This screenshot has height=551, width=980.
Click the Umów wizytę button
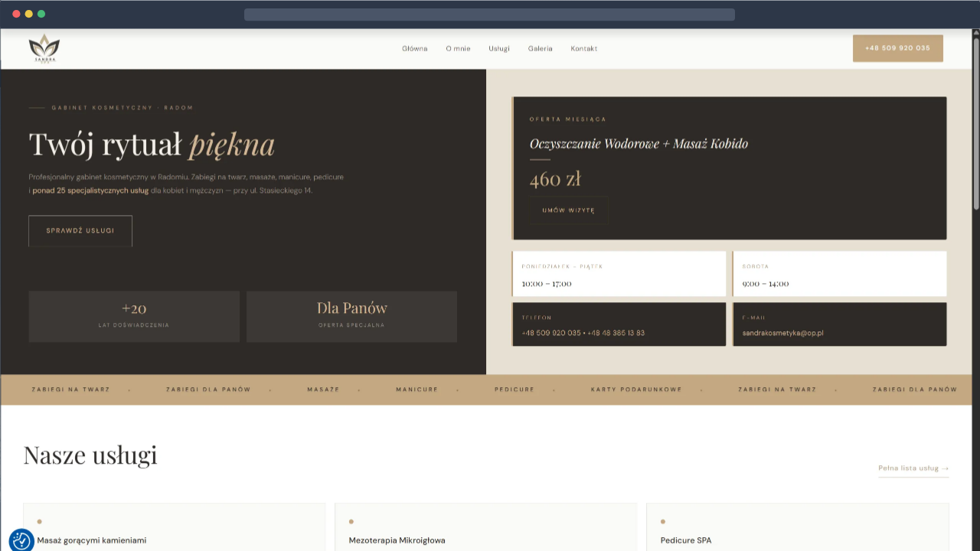tap(568, 210)
